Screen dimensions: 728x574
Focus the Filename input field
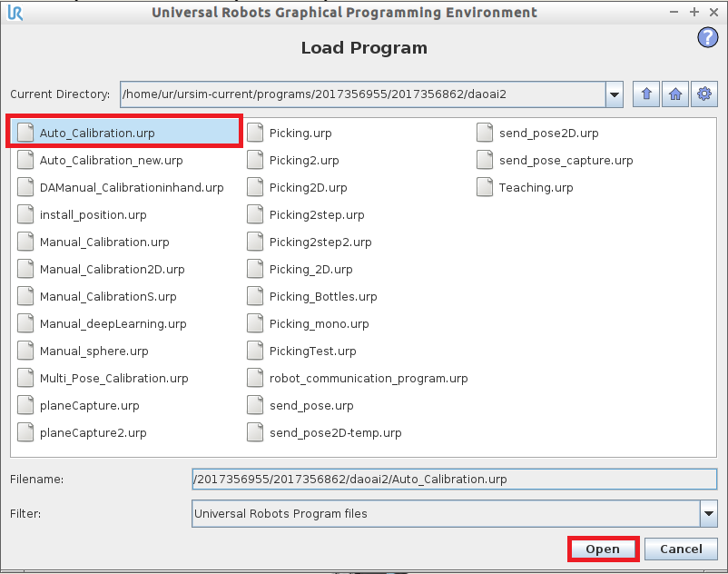tap(455, 480)
